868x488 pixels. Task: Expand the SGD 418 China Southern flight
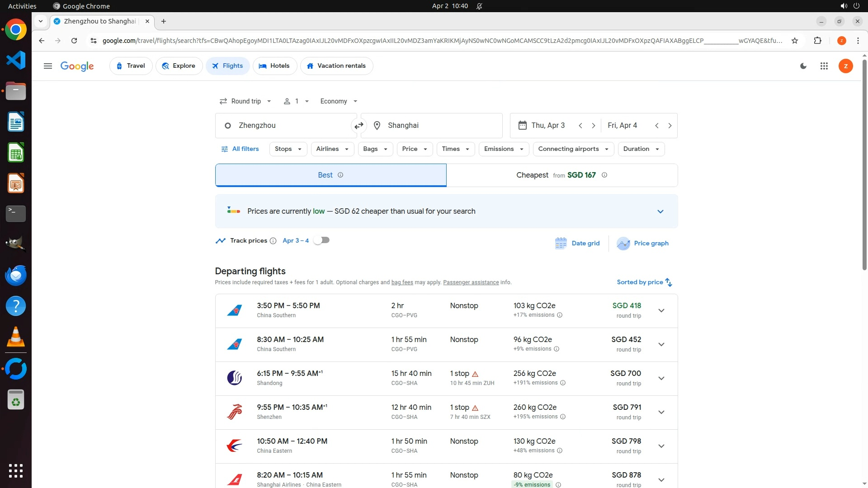point(661,311)
